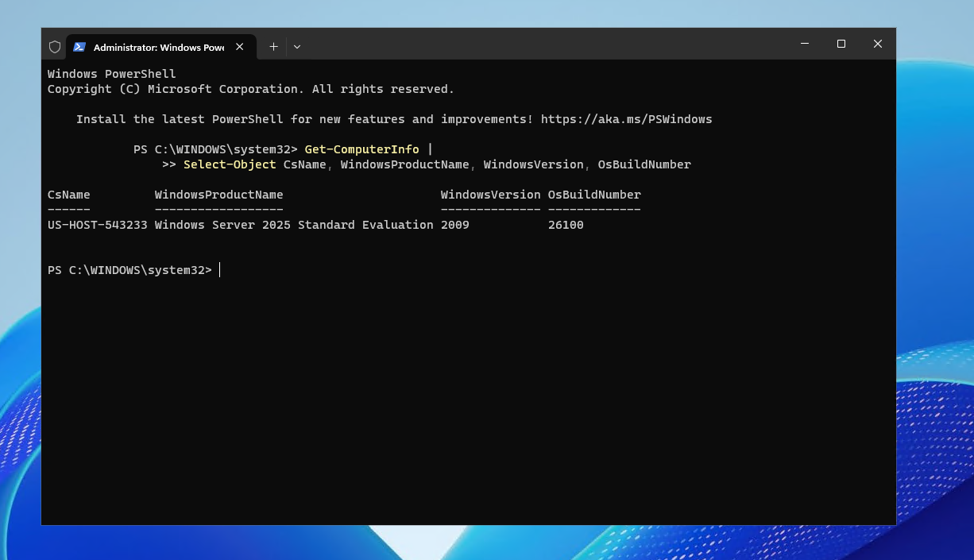Image resolution: width=974 pixels, height=560 pixels.
Task: Click 'Install the latest PowerShell' message
Action: pos(394,119)
